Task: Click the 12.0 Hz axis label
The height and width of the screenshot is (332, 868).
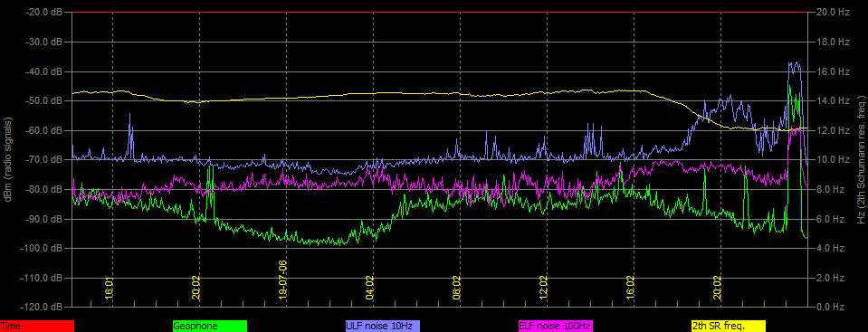Action: 833,130
